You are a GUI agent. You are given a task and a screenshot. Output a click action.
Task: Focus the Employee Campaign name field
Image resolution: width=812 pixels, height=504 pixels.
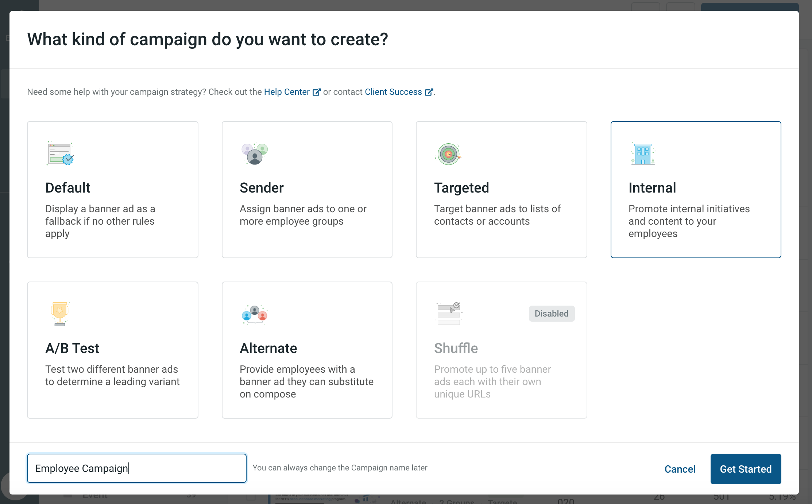pyautogui.click(x=137, y=468)
